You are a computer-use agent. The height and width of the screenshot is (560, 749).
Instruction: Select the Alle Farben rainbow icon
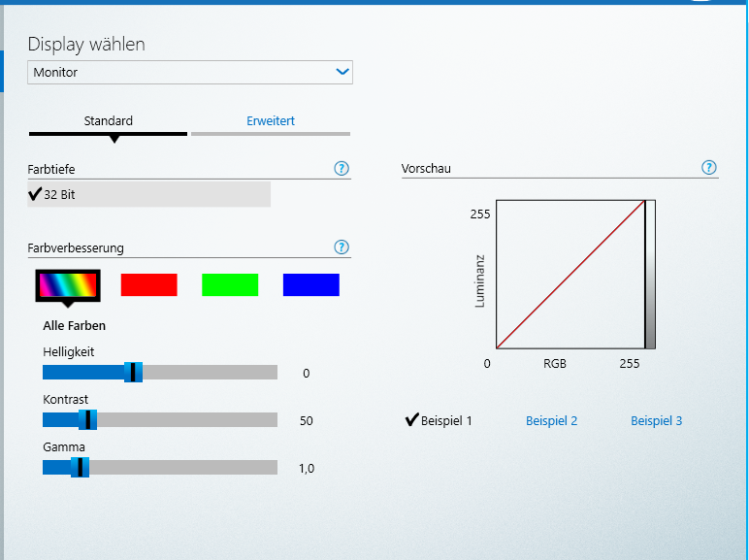tap(68, 284)
